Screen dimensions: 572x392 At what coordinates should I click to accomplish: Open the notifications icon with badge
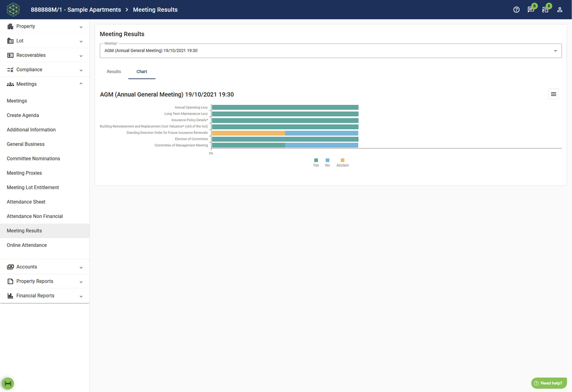545,10
